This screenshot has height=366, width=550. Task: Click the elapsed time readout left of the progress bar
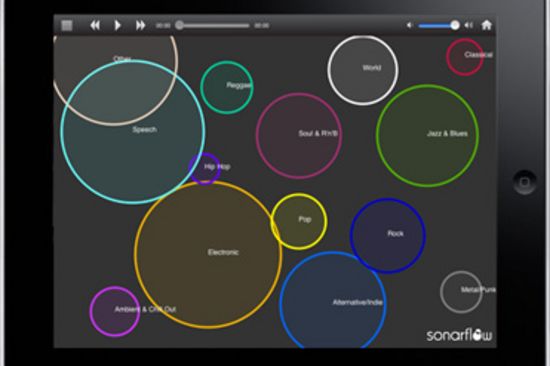click(x=163, y=26)
